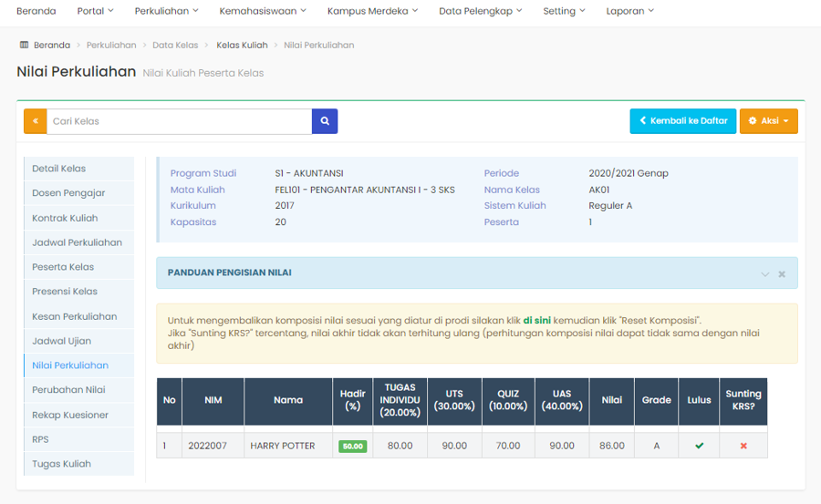Open Presensi Kelas in the sidebar
Viewport: 821px width, 504px height.
pos(65,292)
